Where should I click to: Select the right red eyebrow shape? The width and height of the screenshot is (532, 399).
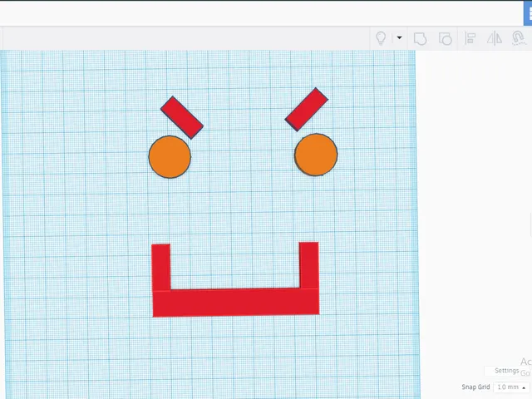coord(307,109)
